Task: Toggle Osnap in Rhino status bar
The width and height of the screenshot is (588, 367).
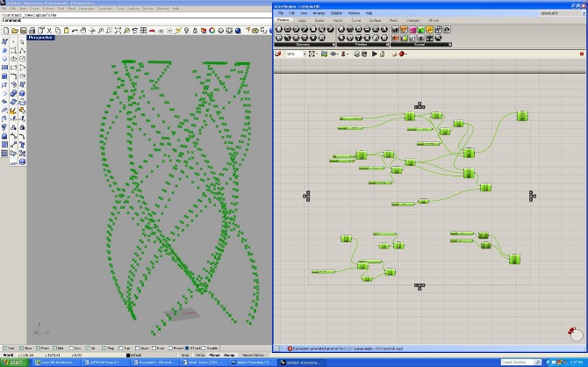Action: pos(229,356)
